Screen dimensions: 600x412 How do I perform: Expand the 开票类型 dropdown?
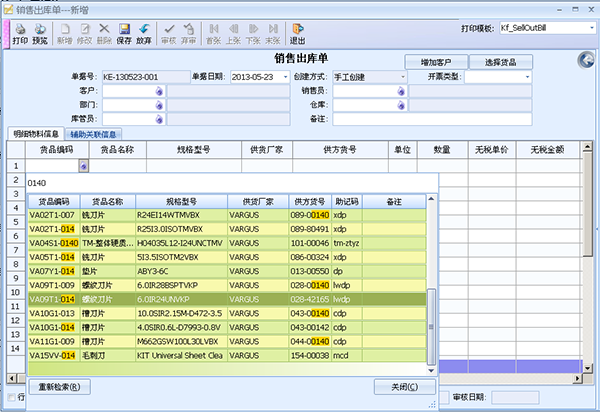527,77
